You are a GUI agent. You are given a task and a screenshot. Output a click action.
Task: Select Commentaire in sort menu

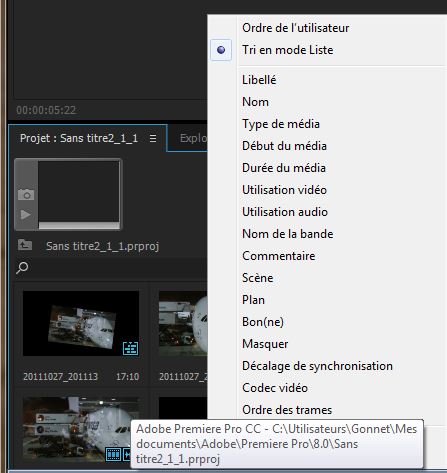(278, 256)
